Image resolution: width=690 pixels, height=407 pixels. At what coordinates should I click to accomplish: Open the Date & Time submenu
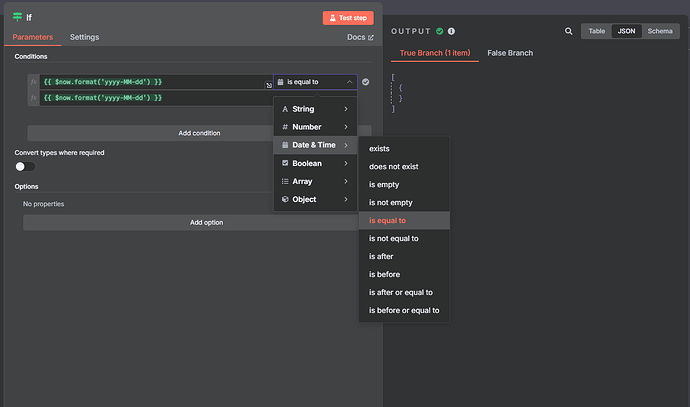(x=315, y=145)
